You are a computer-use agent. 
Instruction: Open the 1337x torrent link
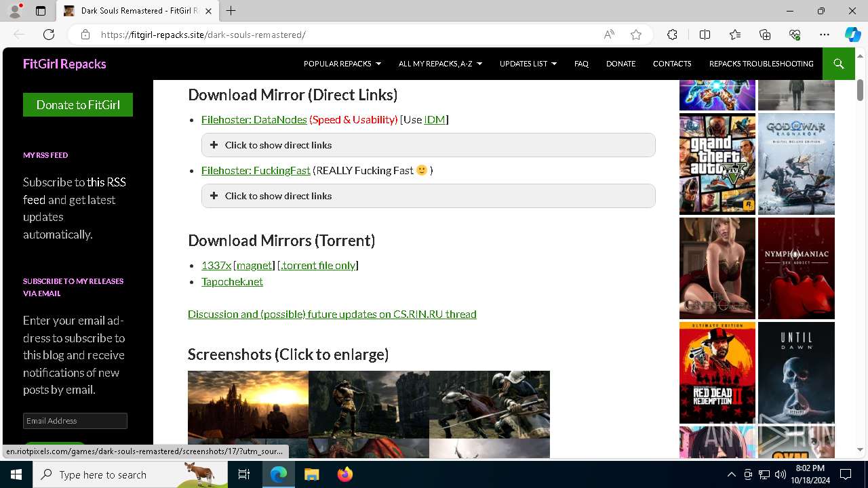click(x=216, y=265)
